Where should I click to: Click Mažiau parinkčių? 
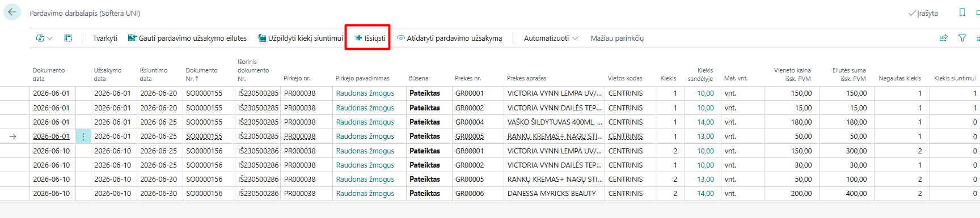click(x=617, y=38)
